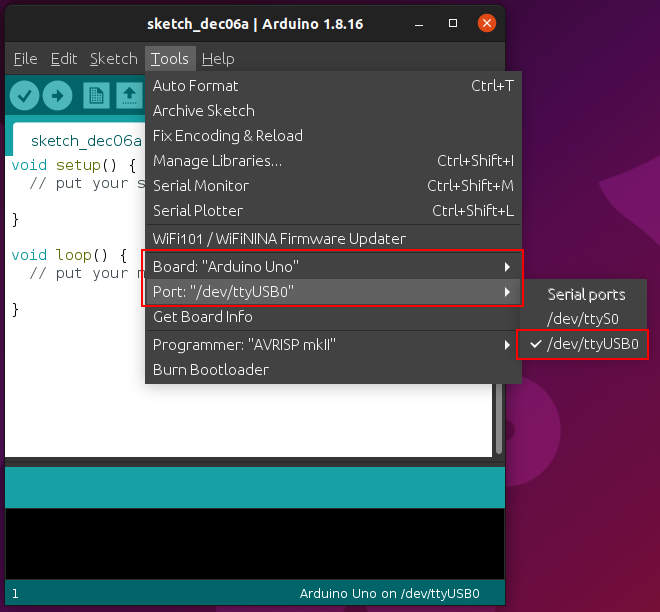Screen dimensions: 660x612
Task: Open the Edit menu
Action: tap(64, 59)
